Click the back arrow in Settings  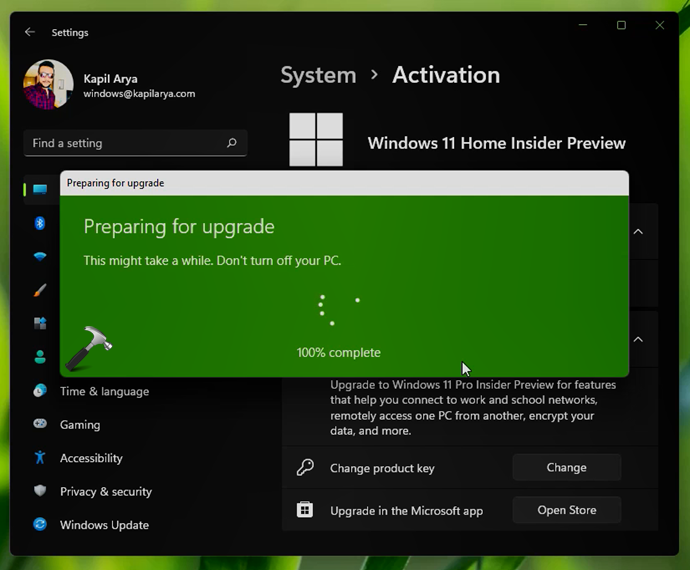[30, 32]
